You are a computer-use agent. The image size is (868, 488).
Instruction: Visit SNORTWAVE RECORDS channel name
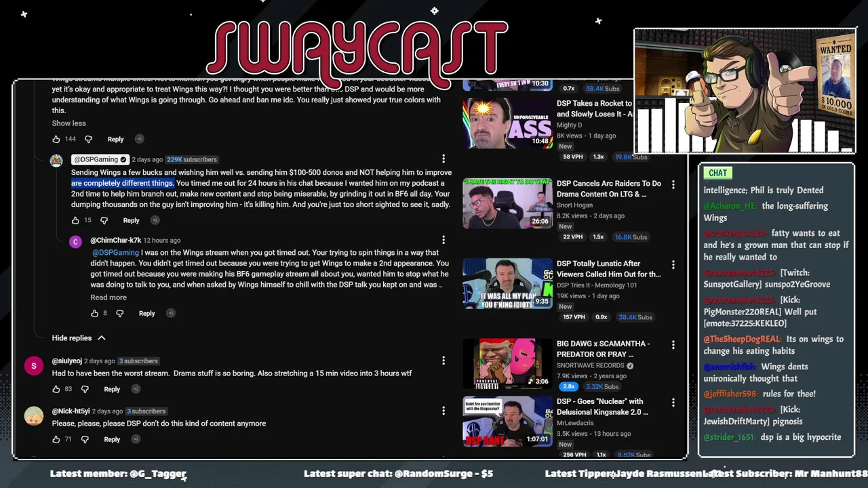tap(591, 365)
